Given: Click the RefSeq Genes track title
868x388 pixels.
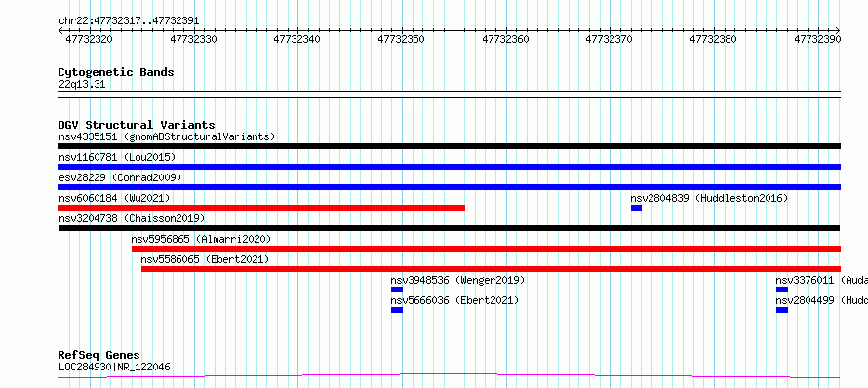Looking at the screenshot, I should pos(99,355).
